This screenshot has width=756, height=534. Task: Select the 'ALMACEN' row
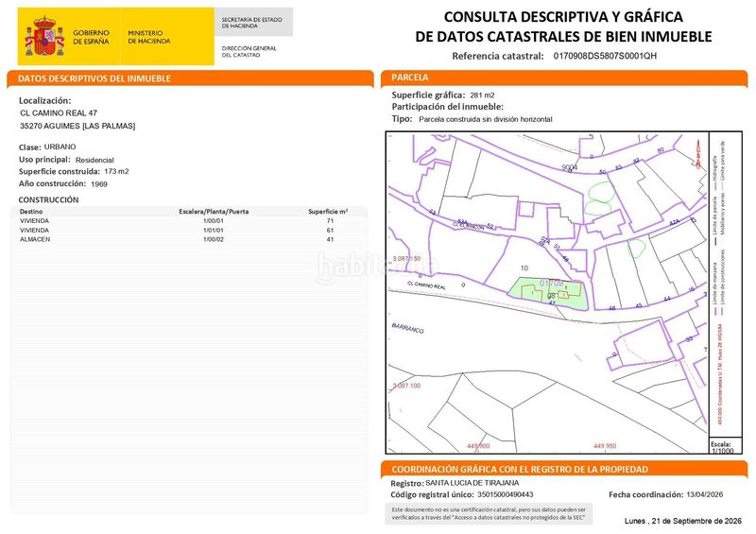188,239
